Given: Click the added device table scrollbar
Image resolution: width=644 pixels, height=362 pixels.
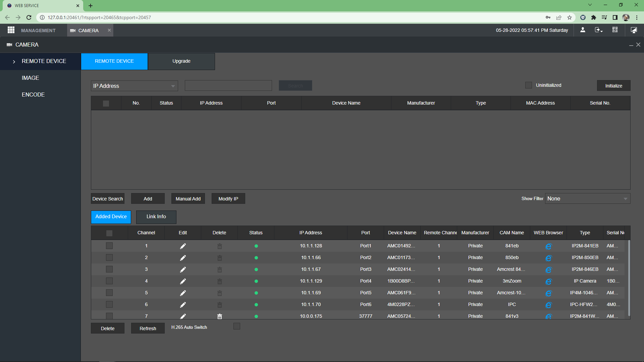Looking at the screenshot, I should point(629,278).
